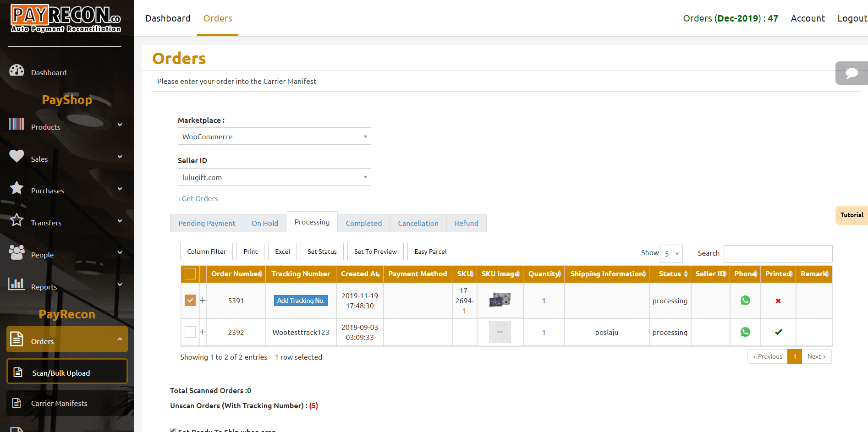The image size is (868, 432).
Task: Go to Dashboard in top navigation
Action: click(x=168, y=18)
